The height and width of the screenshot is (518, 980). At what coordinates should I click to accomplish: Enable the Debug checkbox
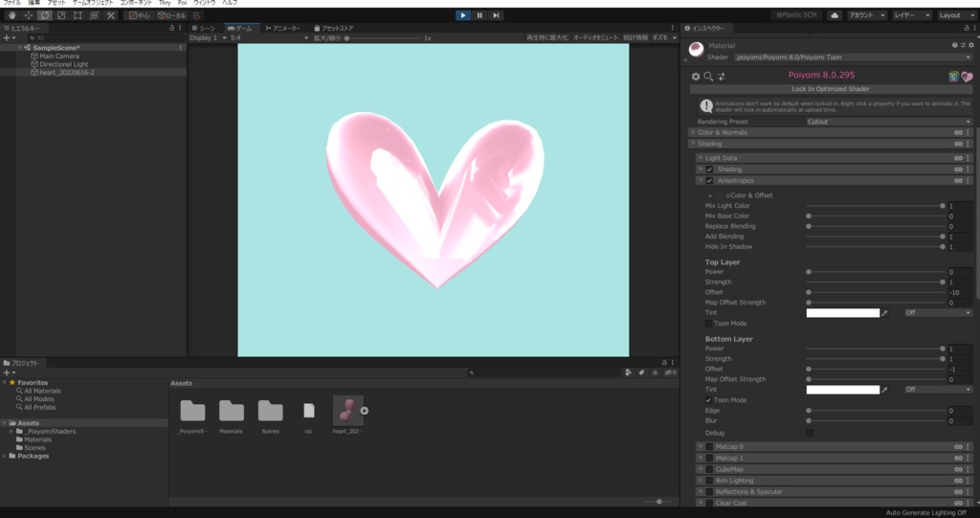pyautogui.click(x=810, y=433)
